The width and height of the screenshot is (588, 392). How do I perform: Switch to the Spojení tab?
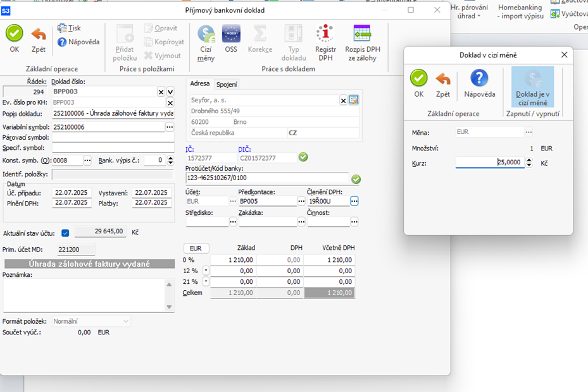[227, 85]
